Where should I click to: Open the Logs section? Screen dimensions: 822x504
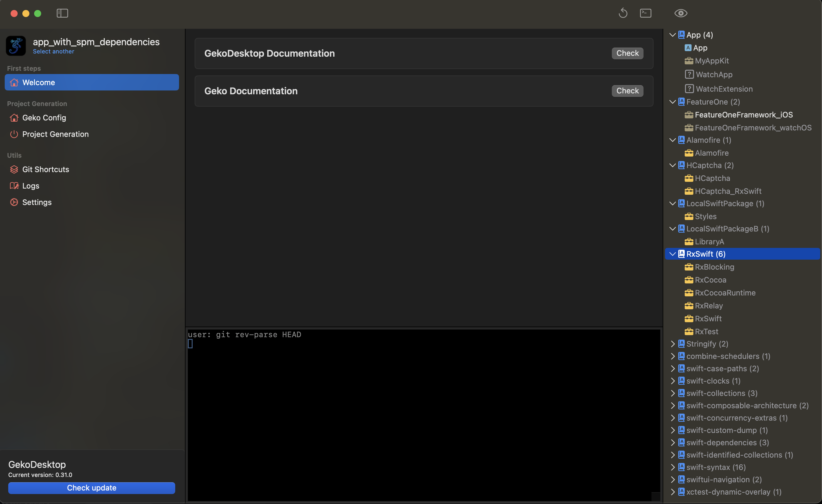coord(31,186)
